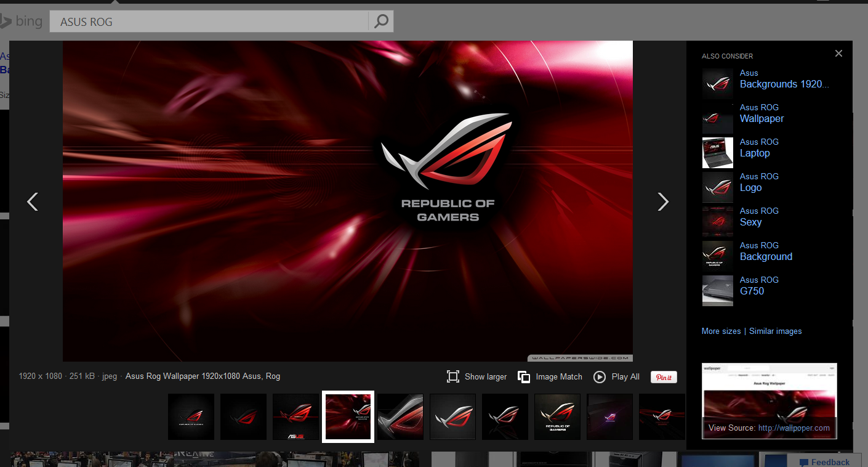Click the thumbnail beside Asus Backgrounds 1920
Image resolution: width=868 pixels, height=467 pixels.
[x=718, y=83]
